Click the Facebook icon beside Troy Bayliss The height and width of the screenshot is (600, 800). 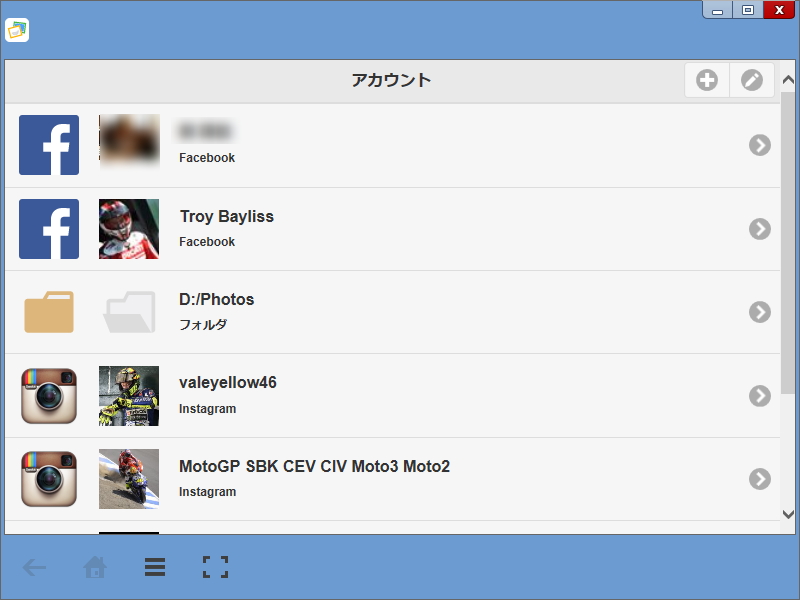[48, 229]
